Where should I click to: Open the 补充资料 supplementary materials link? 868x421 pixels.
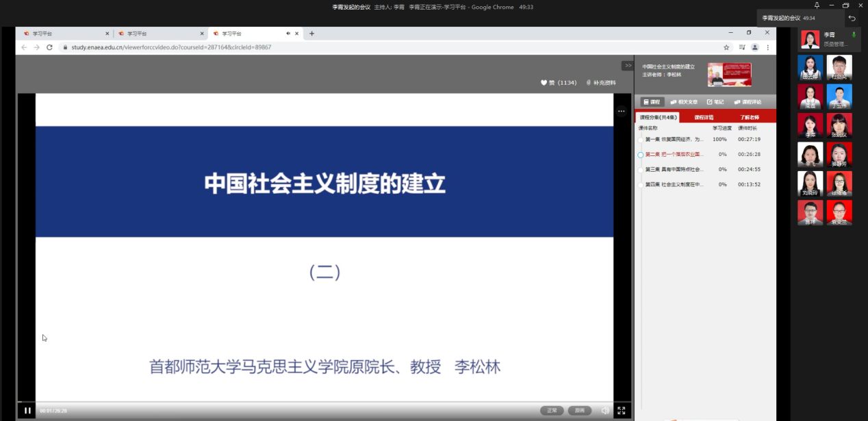pyautogui.click(x=601, y=83)
